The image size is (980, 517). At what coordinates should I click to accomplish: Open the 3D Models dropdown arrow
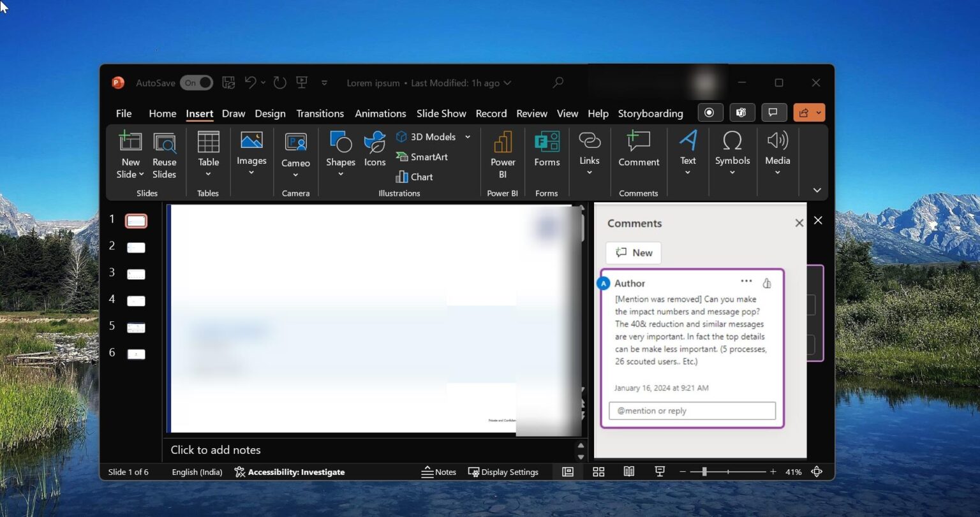click(x=468, y=136)
